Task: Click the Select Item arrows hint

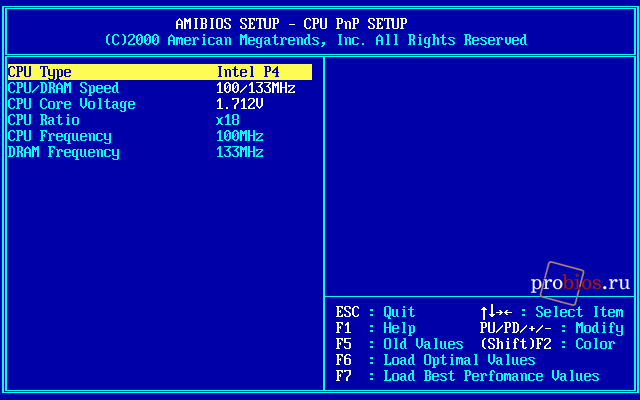Action: pos(552,312)
